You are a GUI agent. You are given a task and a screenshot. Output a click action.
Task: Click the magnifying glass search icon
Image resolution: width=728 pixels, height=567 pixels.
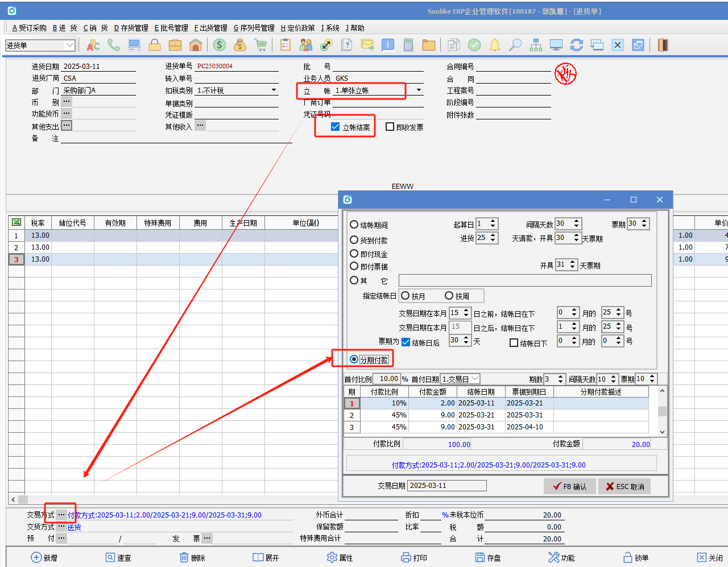[515, 45]
